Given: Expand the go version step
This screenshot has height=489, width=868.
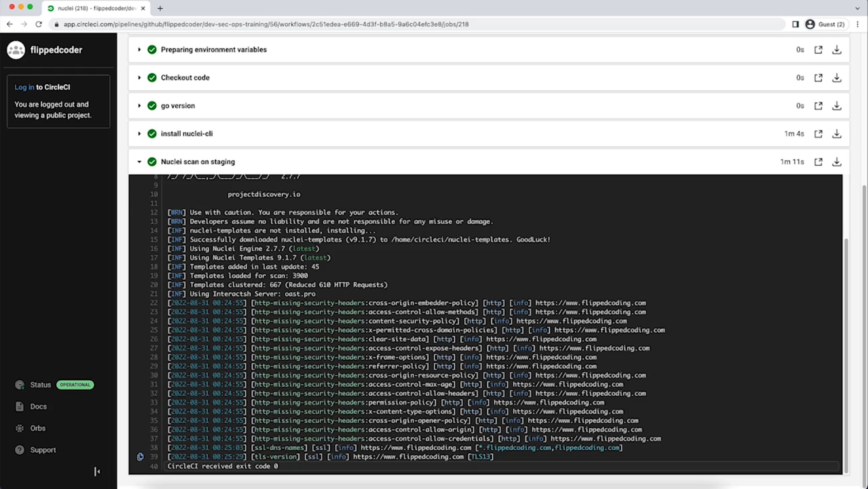Looking at the screenshot, I should [x=139, y=106].
